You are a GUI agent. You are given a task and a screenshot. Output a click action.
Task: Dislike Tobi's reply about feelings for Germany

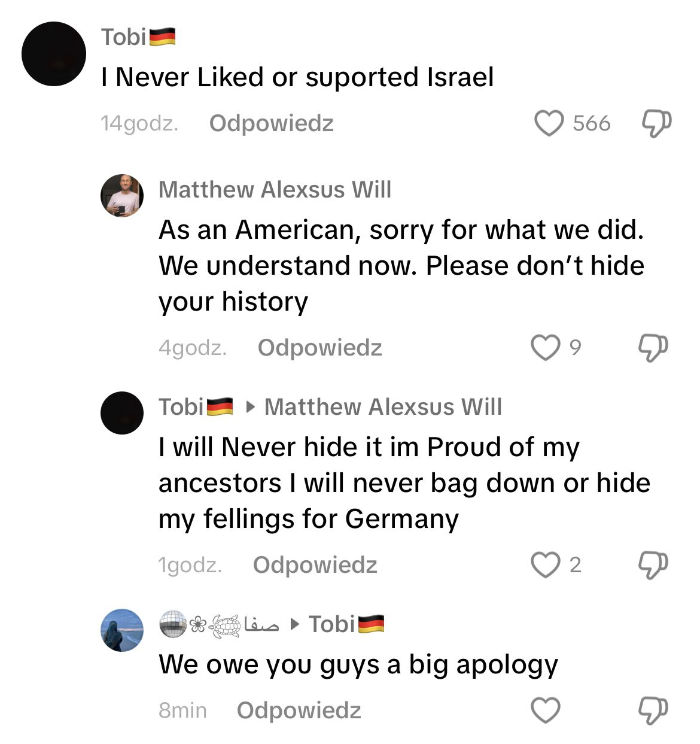point(653,565)
